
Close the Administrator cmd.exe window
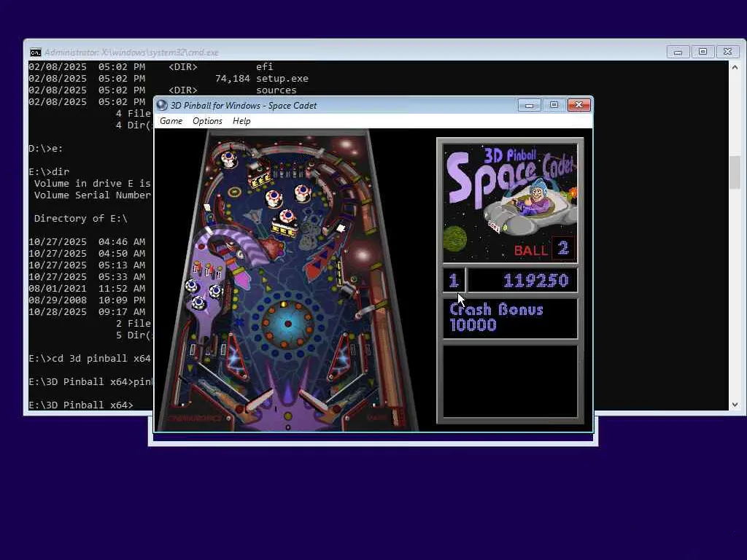727,52
